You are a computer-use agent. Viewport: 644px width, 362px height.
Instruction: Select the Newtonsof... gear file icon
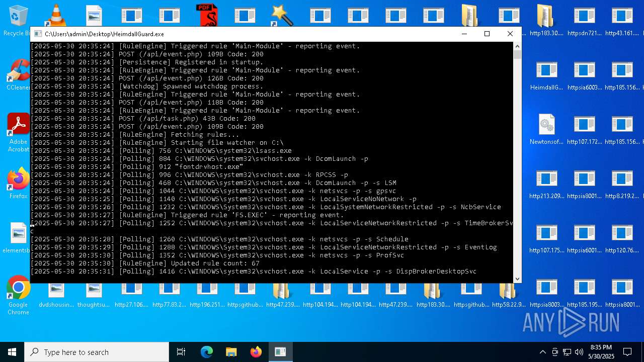(546, 130)
